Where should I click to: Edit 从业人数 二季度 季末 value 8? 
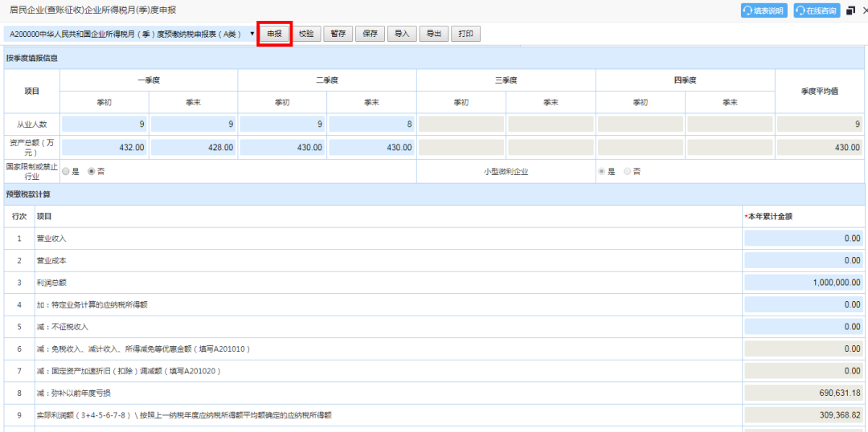pyautogui.click(x=371, y=124)
